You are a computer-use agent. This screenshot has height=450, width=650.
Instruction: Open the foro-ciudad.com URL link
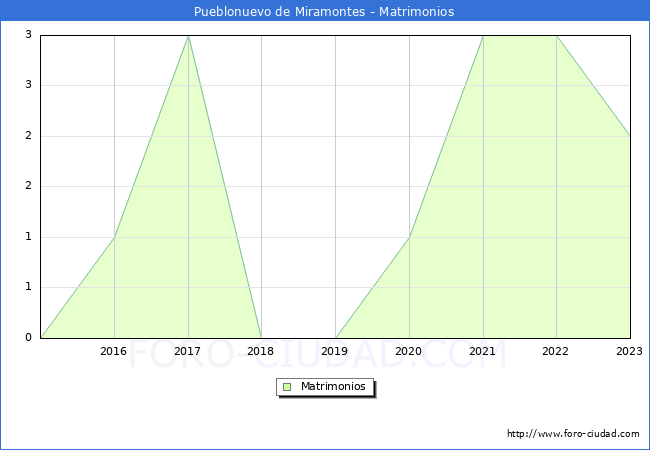(x=573, y=434)
